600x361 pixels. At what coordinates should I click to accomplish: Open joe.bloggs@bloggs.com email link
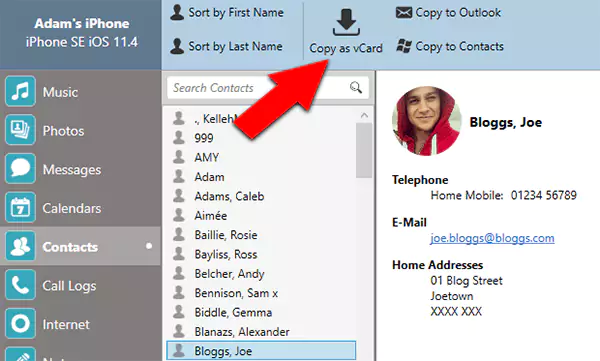492,238
